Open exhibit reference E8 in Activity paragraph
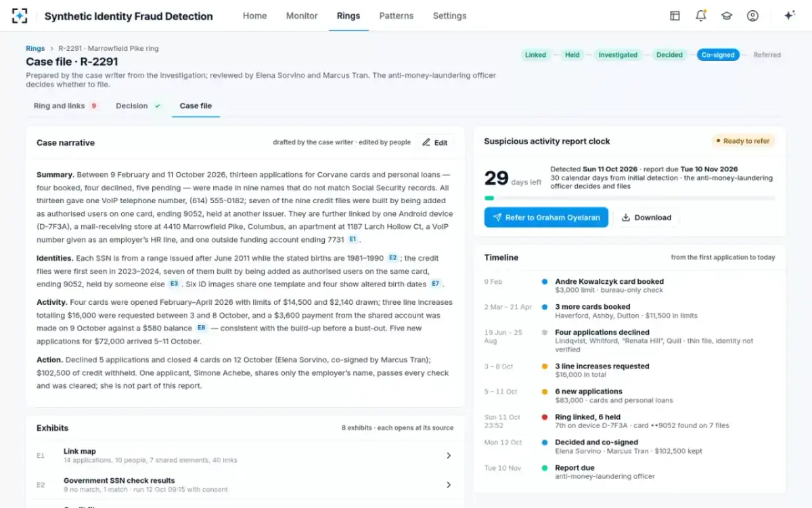Image resolution: width=812 pixels, height=508 pixels. 201,328
